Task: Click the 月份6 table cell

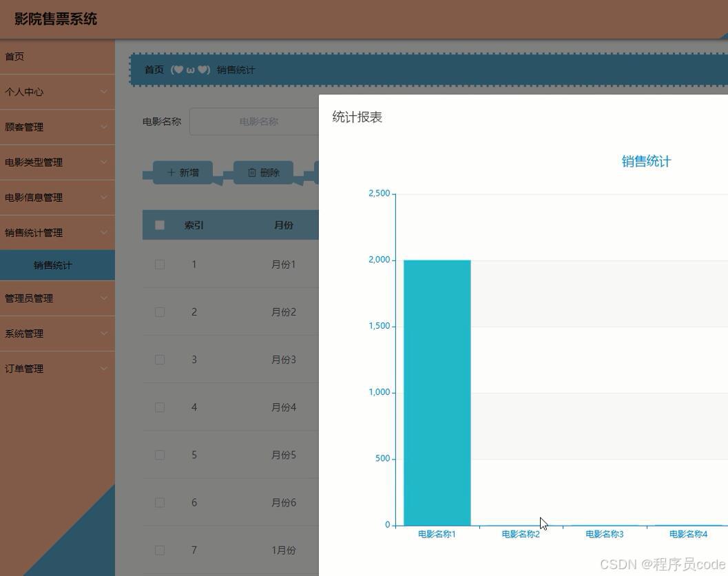Action: coord(283,502)
